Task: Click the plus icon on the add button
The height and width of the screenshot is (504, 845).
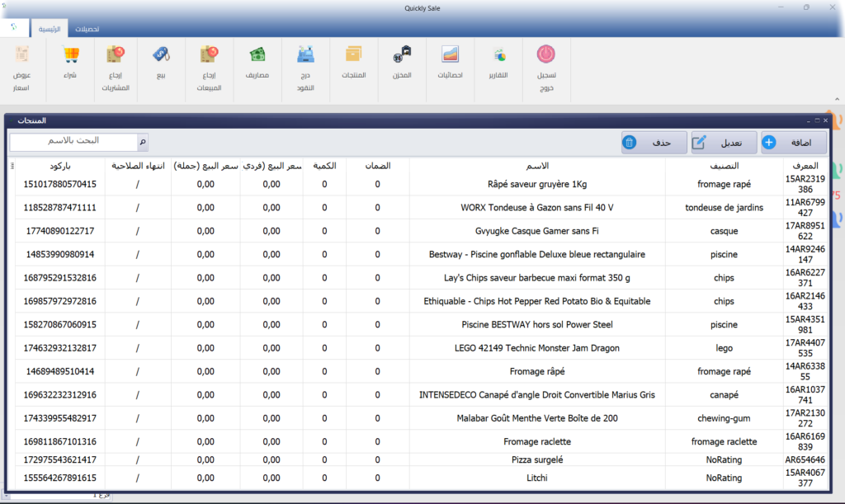Action: 769,143
